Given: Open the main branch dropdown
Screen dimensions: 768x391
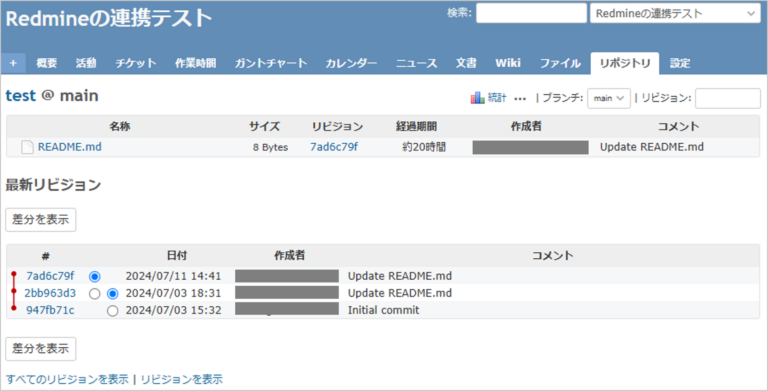Looking at the screenshot, I should [609, 98].
